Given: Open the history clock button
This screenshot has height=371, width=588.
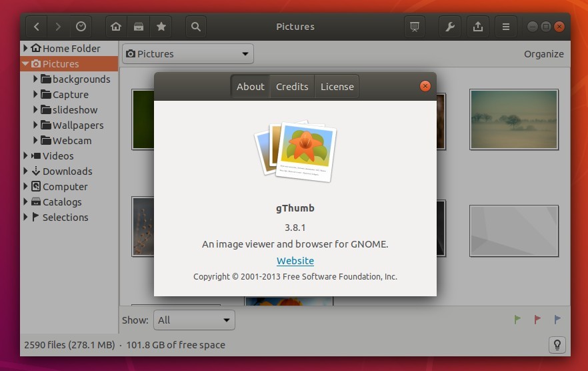Looking at the screenshot, I should click(x=81, y=27).
